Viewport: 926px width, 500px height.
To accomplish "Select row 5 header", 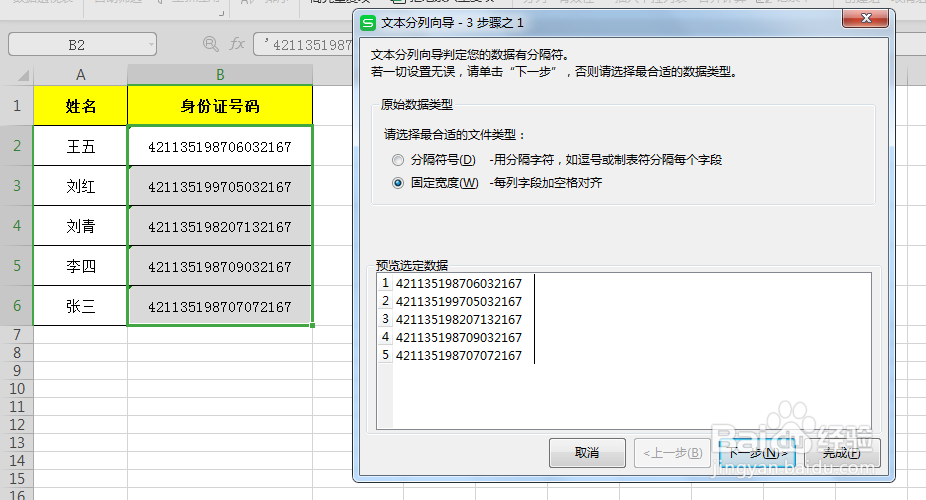I will point(17,266).
